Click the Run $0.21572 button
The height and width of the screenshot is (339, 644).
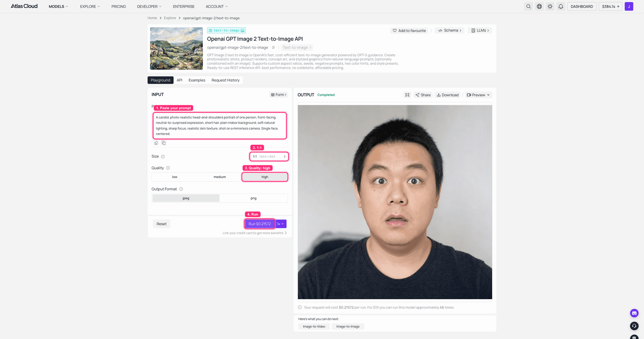260,224
